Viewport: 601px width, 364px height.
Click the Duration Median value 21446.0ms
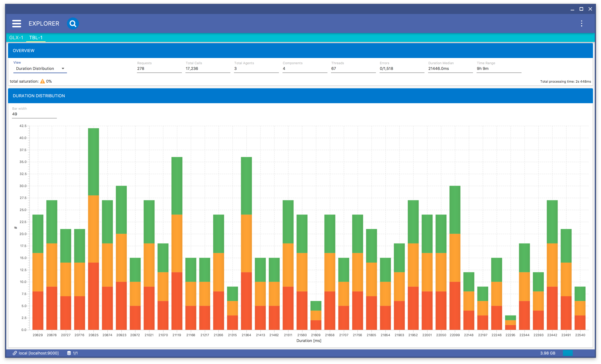(450, 69)
